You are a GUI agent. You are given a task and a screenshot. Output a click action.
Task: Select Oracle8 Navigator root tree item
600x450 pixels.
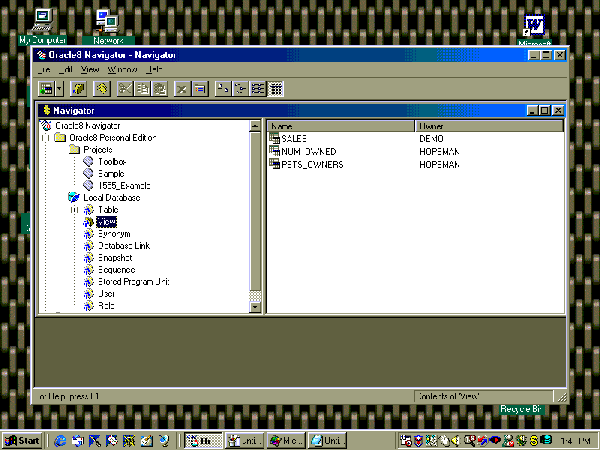tap(88, 126)
